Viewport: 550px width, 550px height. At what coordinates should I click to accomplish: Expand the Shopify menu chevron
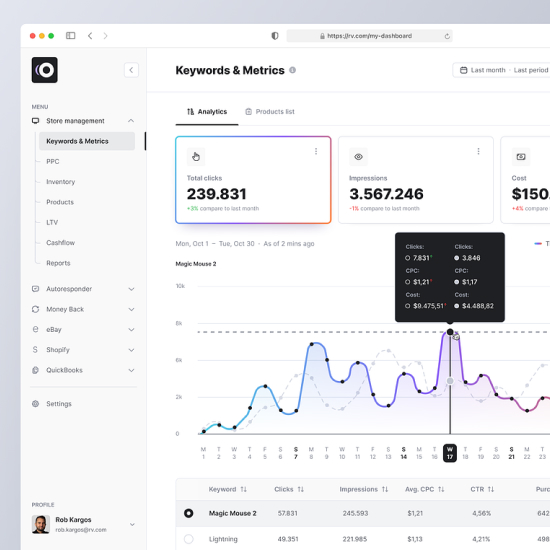point(131,350)
